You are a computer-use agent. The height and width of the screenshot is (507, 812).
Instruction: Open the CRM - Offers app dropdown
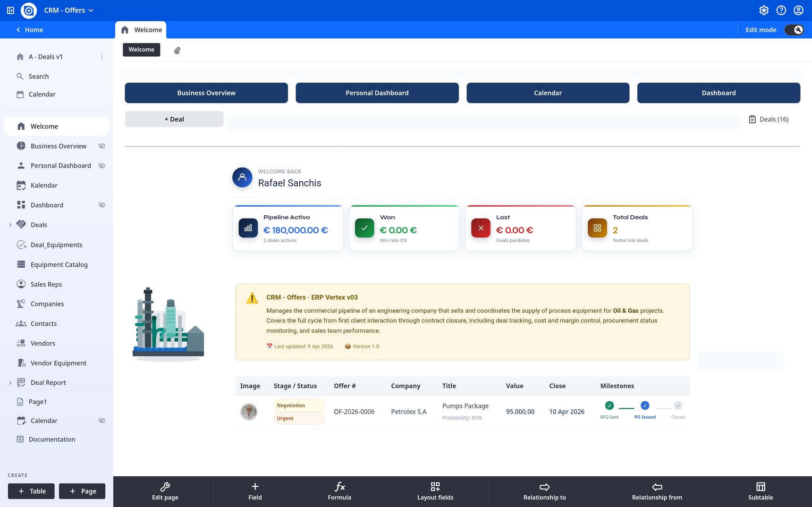tap(69, 10)
